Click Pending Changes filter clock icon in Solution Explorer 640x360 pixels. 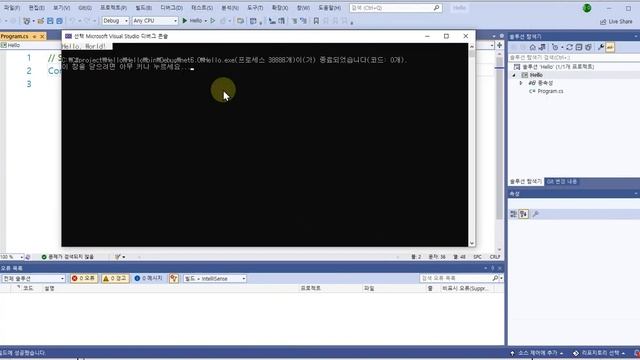(556, 47)
